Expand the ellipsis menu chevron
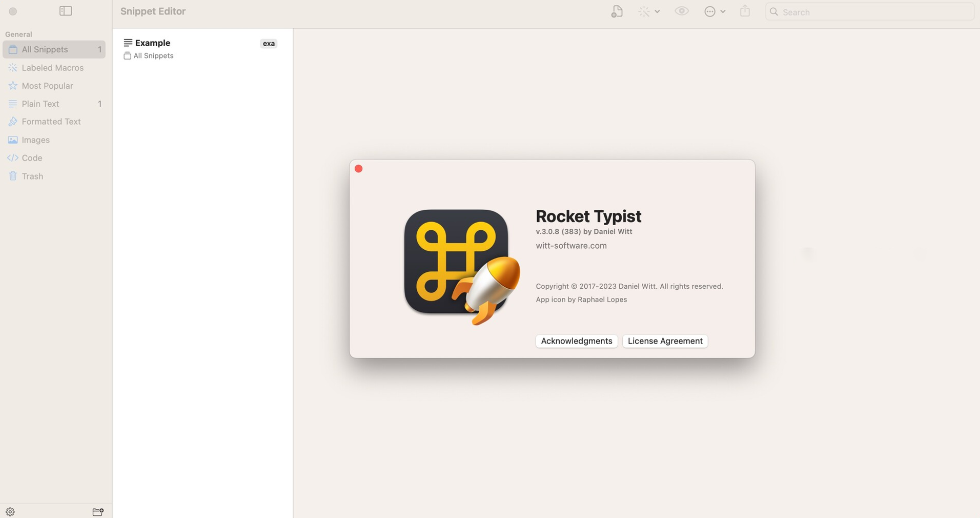Image resolution: width=980 pixels, height=518 pixels. [722, 12]
